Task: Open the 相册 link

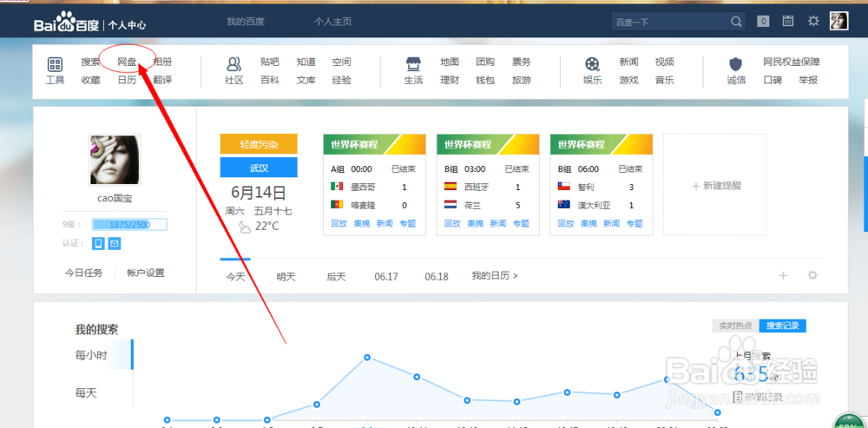Action: (162, 62)
